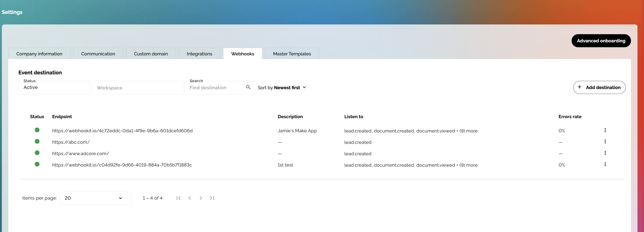Go to next page arrow
The height and width of the screenshot is (232, 644).
pyautogui.click(x=201, y=198)
